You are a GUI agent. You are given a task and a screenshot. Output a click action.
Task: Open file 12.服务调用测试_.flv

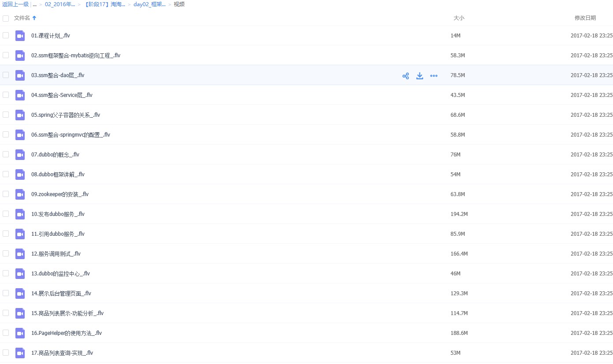[56, 254]
